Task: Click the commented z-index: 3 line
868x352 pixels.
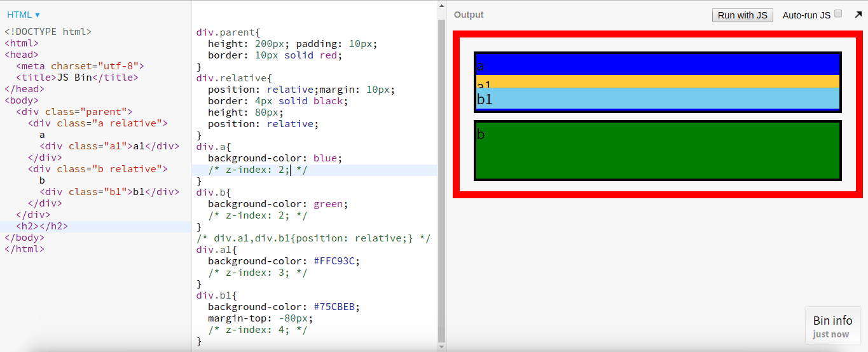Action: click(258, 273)
